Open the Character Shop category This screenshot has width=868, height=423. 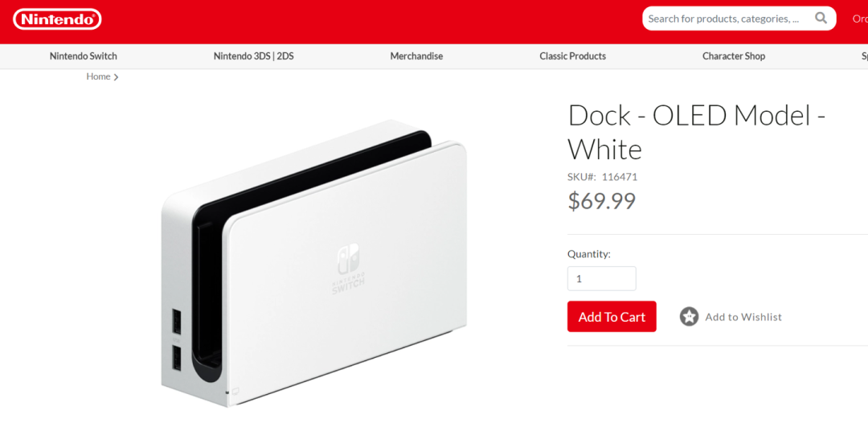click(734, 56)
